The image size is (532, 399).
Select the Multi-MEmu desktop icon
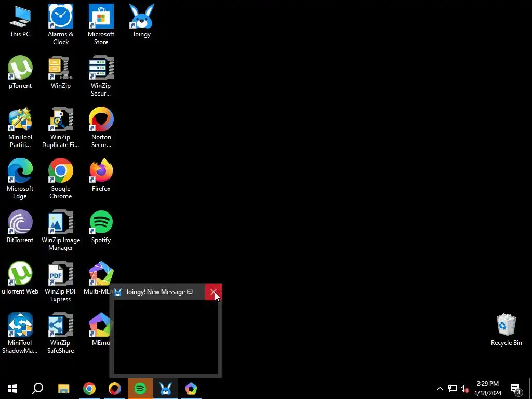(99, 278)
